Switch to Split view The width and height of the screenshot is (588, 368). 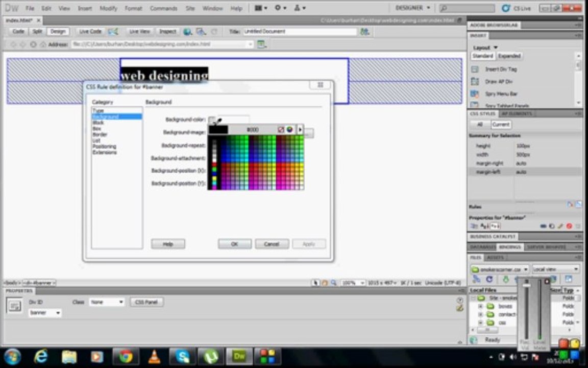click(37, 32)
